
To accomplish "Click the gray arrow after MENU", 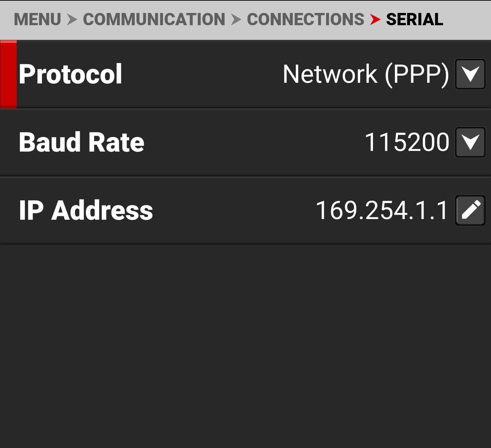I will click(72, 19).
